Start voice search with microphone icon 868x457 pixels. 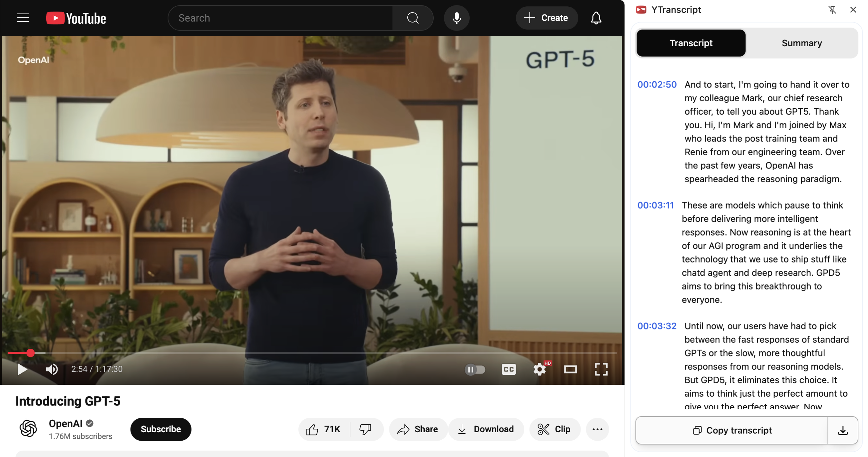pos(457,18)
